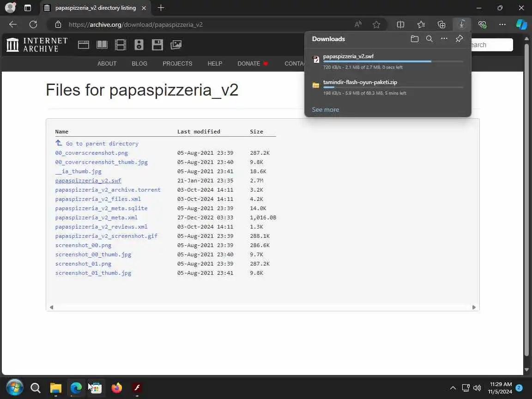Screen dimensions: 532x399
Task: Click See more in Downloads panel
Action: coord(326,109)
